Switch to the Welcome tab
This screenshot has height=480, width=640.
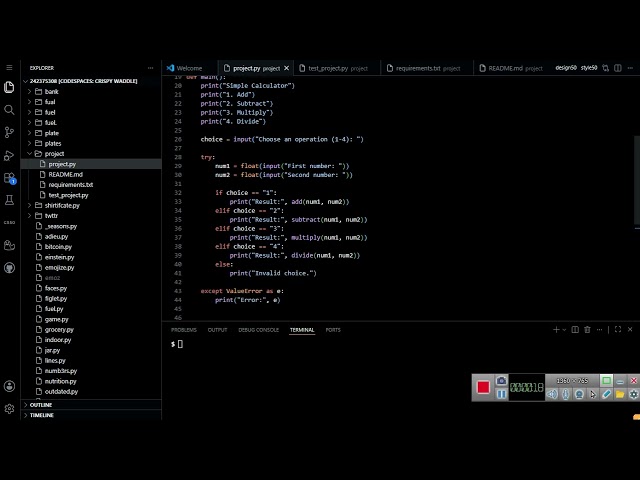(x=190, y=68)
